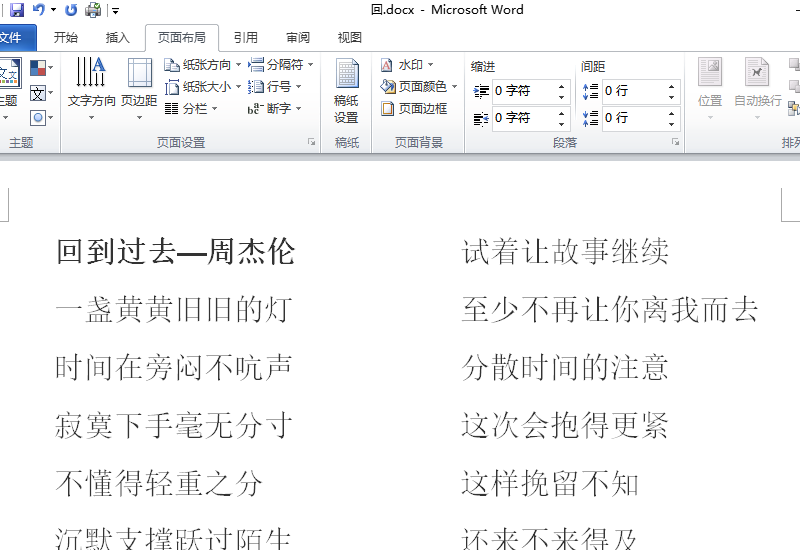Image resolution: width=800 pixels, height=550 pixels.
Task: Open the 水印 watermark menu
Action: click(x=407, y=65)
